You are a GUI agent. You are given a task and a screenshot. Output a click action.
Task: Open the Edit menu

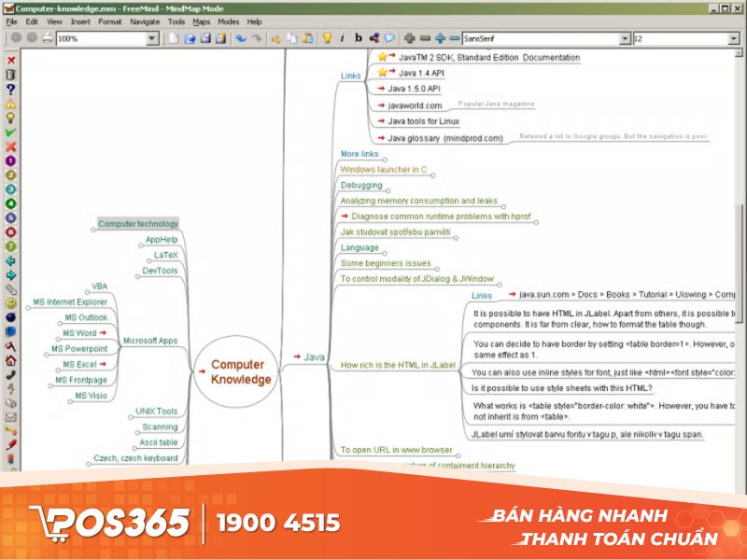pos(32,21)
